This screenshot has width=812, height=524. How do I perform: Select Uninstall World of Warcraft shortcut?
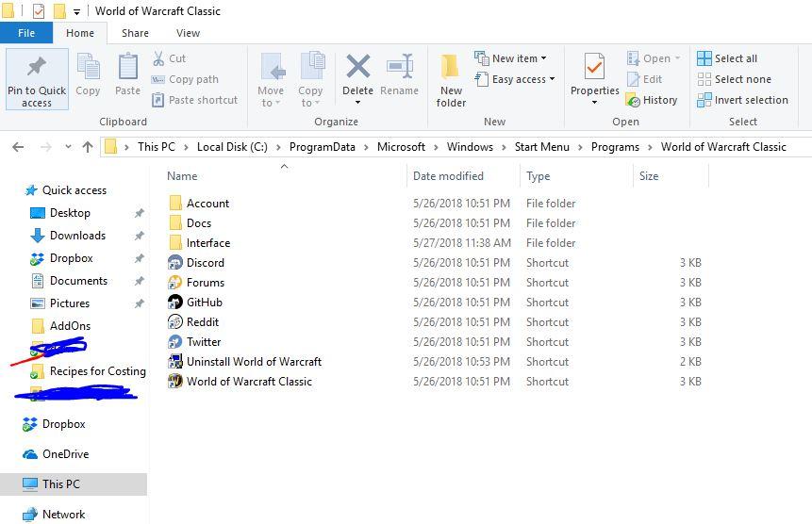pyautogui.click(x=244, y=362)
